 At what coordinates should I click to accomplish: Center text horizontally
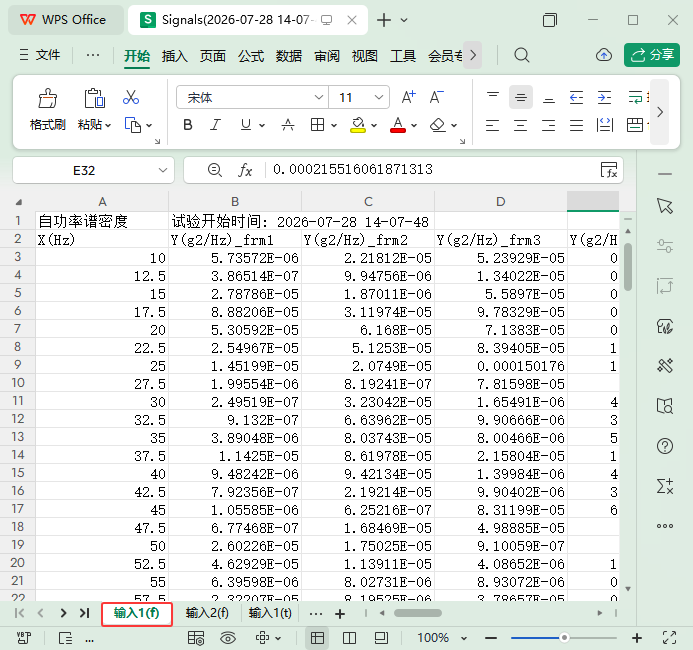coord(520,125)
